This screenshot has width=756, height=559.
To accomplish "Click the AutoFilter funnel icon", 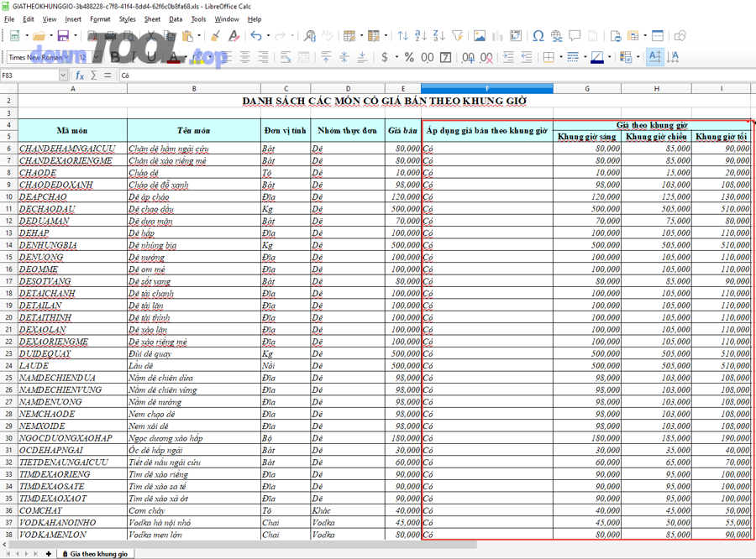I will pos(458,35).
